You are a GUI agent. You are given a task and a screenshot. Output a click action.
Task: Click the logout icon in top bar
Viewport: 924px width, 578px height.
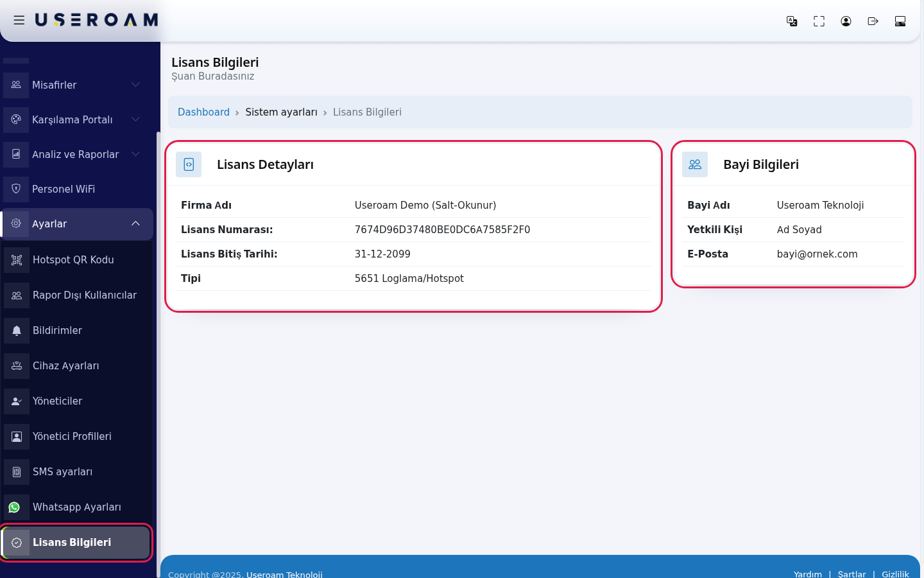[x=873, y=21]
